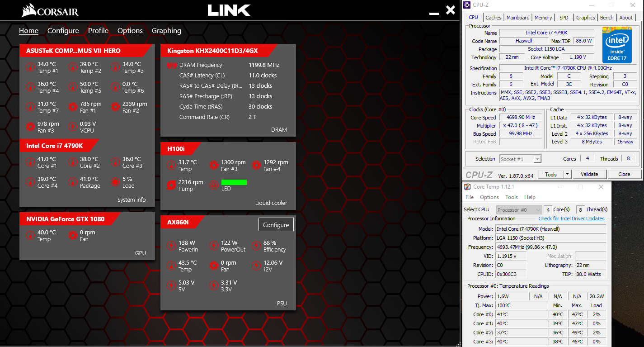Go to Configure in the Corsair Link navigation
Screen dimensions: 644x347
[63, 31]
